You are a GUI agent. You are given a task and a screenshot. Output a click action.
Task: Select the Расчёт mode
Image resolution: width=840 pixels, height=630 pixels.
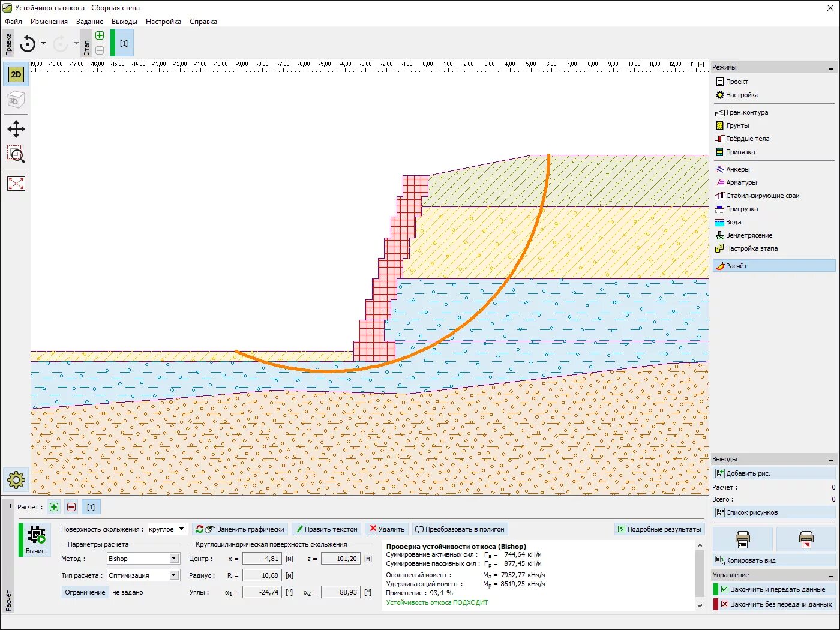[x=774, y=266]
